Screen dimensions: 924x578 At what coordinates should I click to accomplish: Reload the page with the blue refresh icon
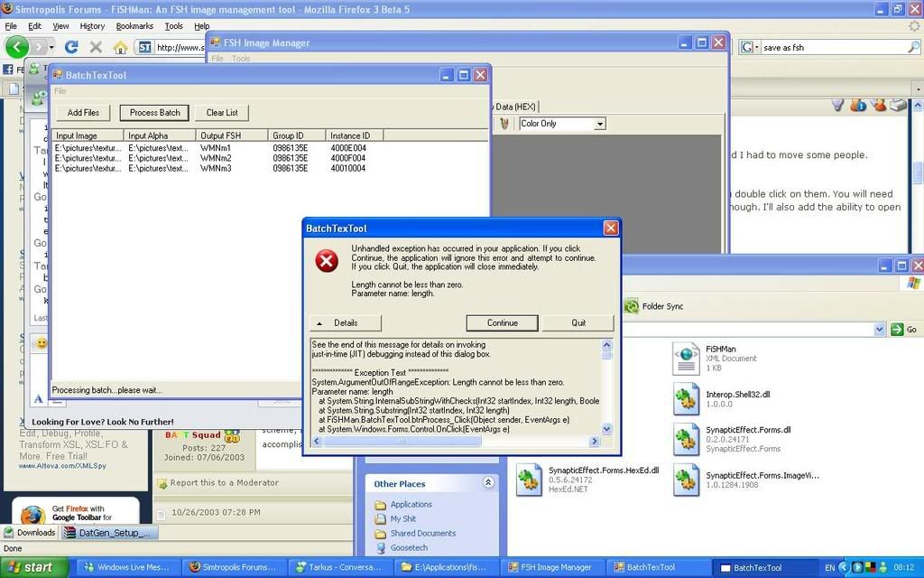pyautogui.click(x=71, y=47)
